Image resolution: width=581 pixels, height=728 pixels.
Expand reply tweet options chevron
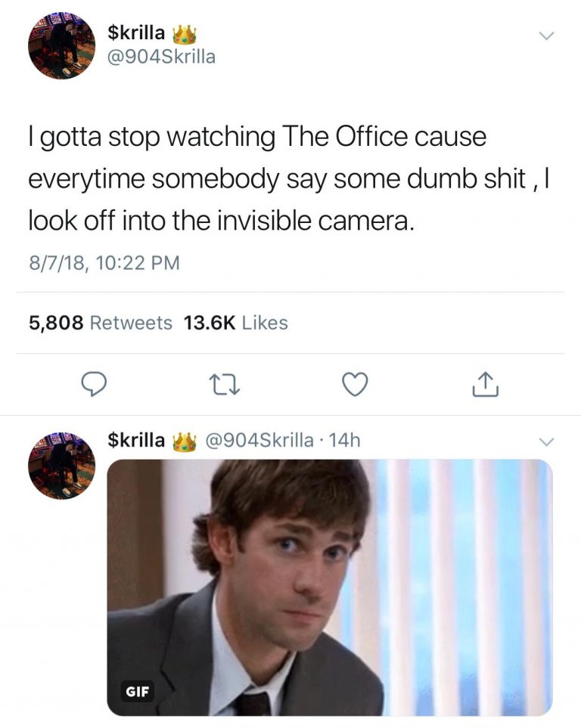[x=546, y=441]
